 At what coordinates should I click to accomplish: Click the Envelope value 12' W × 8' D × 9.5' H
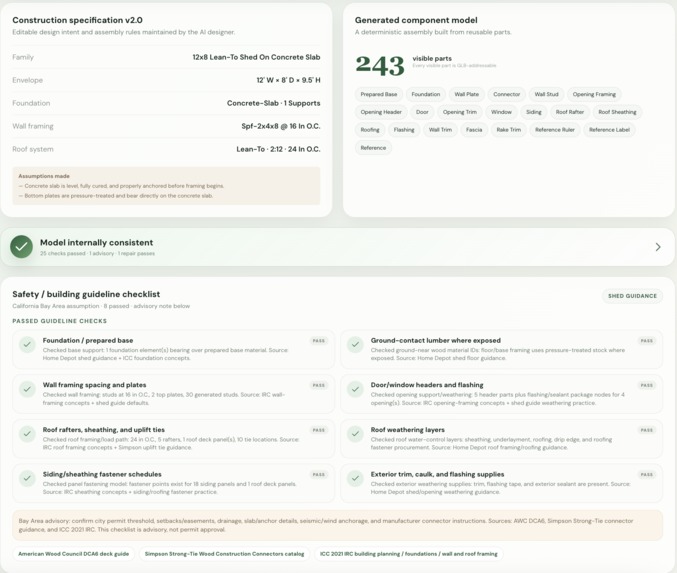click(288, 80)
